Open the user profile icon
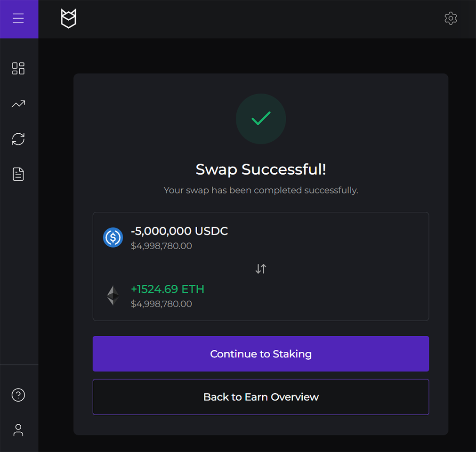The height and width of the screenshot is (452, 476). tap(18, 430)
